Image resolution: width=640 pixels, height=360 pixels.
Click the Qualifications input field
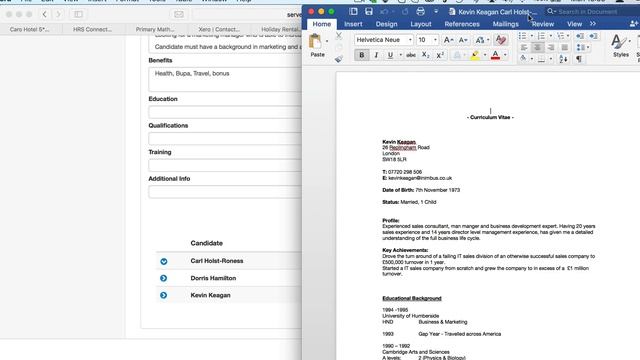pos(225,138)
